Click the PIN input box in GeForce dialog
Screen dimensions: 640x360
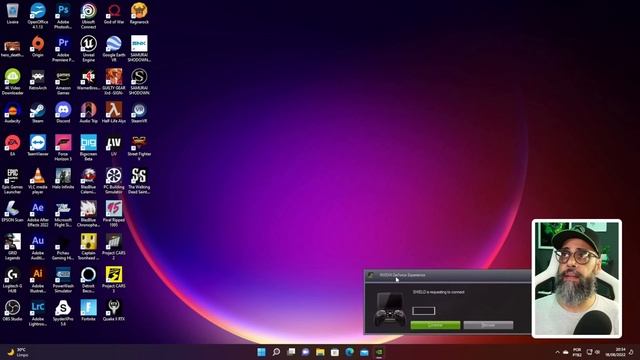(424, 311)
